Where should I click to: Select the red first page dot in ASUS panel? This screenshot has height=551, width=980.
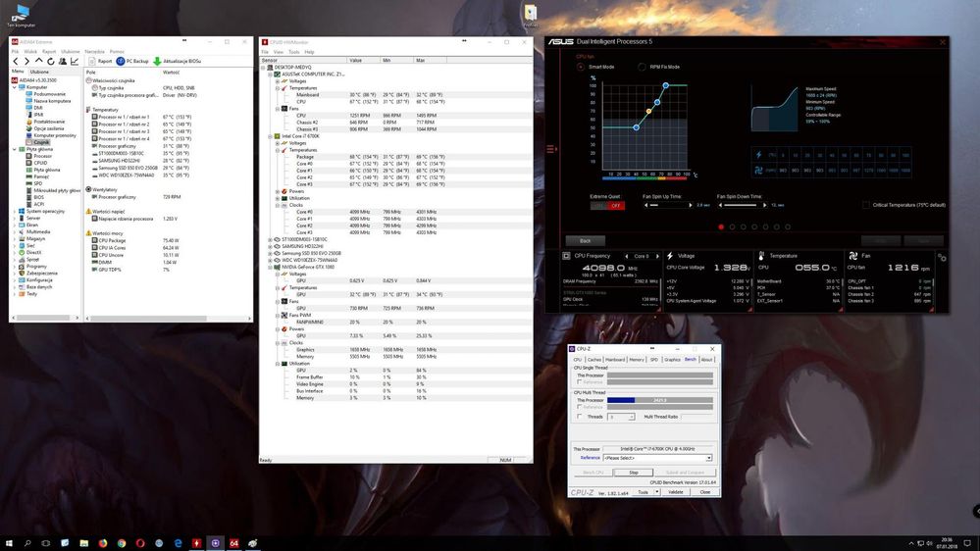[721, 226]
